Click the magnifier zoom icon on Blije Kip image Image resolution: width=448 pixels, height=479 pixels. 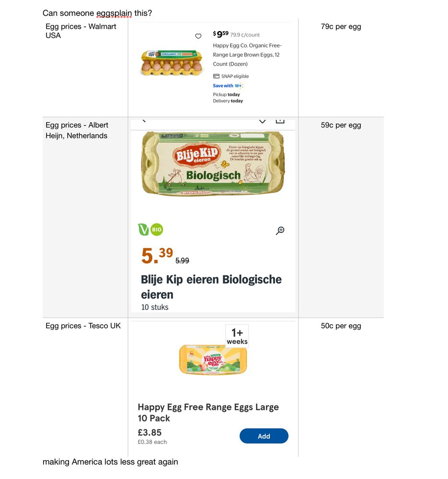(280, 230)
